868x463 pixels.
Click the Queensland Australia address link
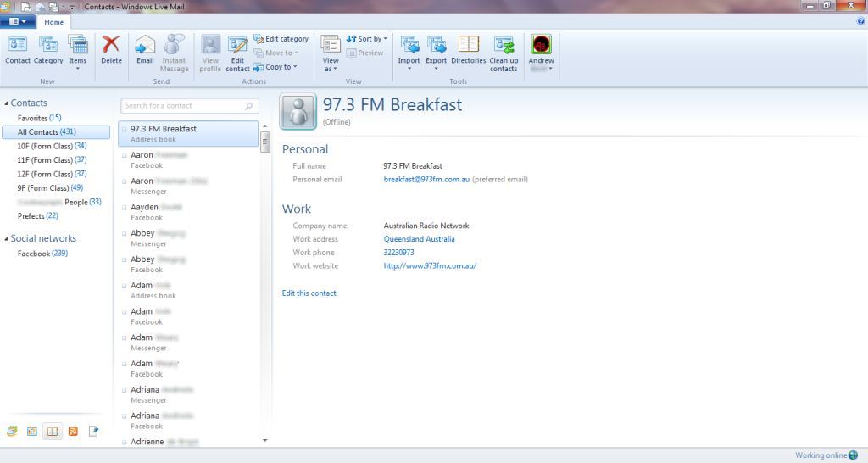pos(419,239)
